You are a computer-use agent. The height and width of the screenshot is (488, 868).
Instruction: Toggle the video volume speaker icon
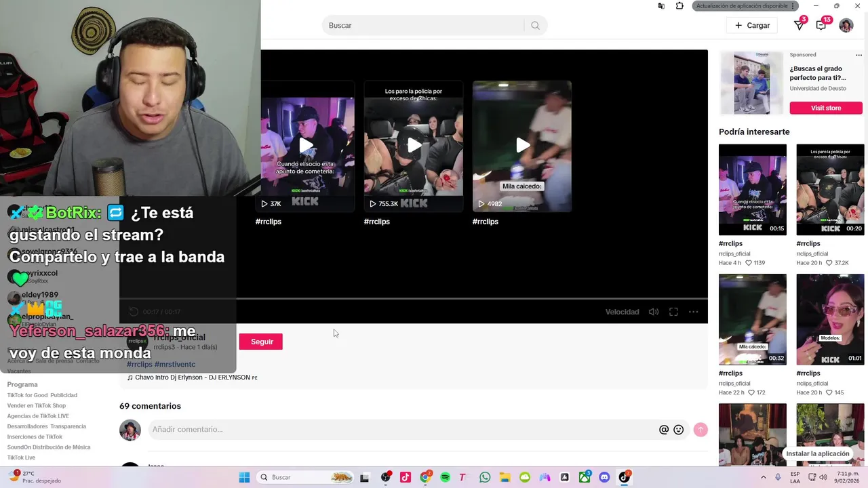(x=653, y=312)
